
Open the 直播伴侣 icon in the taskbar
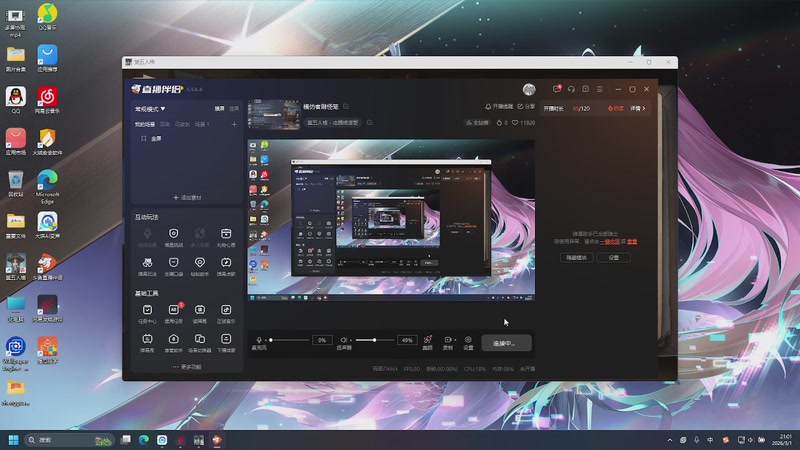[x=217, y=440]
